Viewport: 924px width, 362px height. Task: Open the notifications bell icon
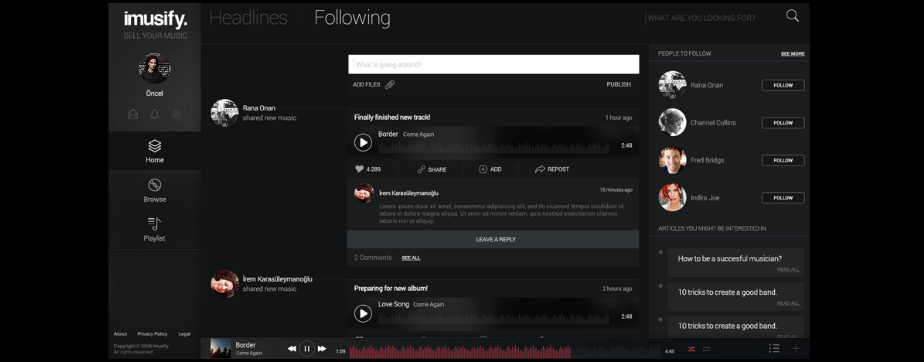(154, 114)
